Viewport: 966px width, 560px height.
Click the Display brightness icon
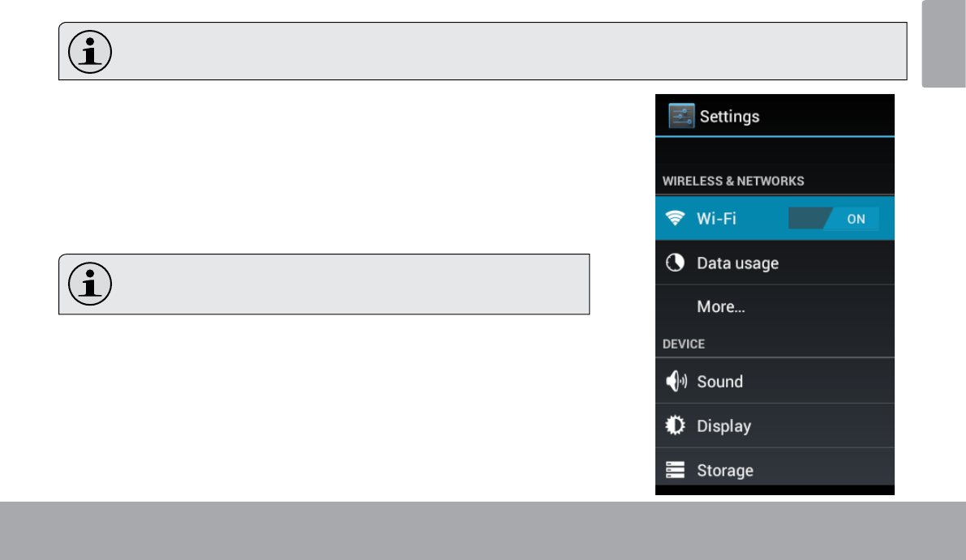(x=675, y=425)
